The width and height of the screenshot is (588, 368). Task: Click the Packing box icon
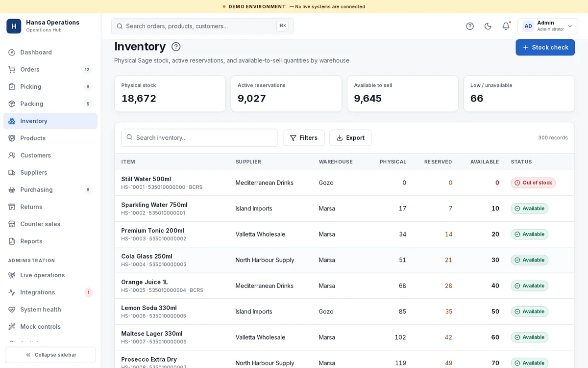click(12, 104)
